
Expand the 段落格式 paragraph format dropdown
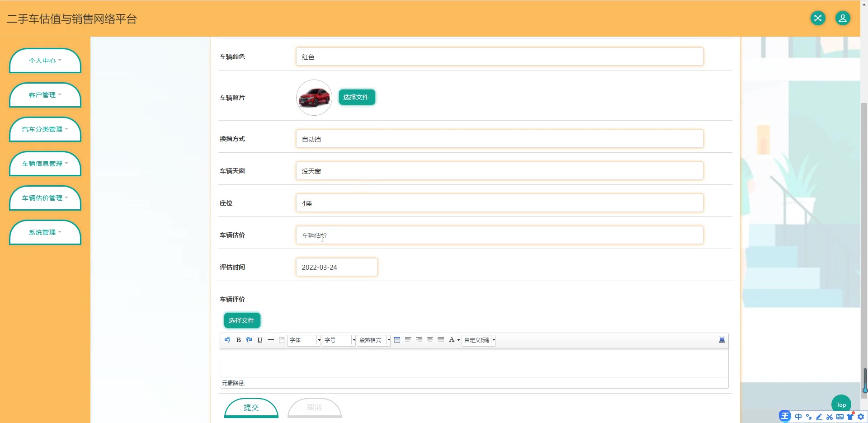point(374,340)
